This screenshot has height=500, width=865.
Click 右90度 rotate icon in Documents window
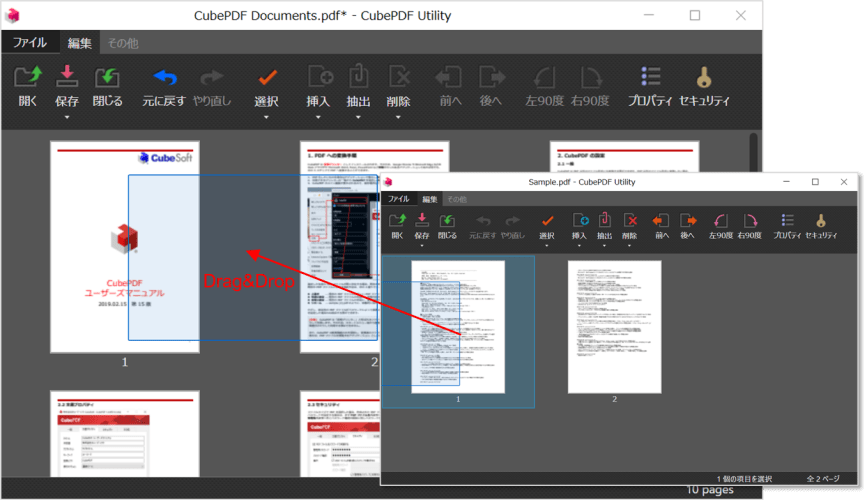[x=590, y=77]
